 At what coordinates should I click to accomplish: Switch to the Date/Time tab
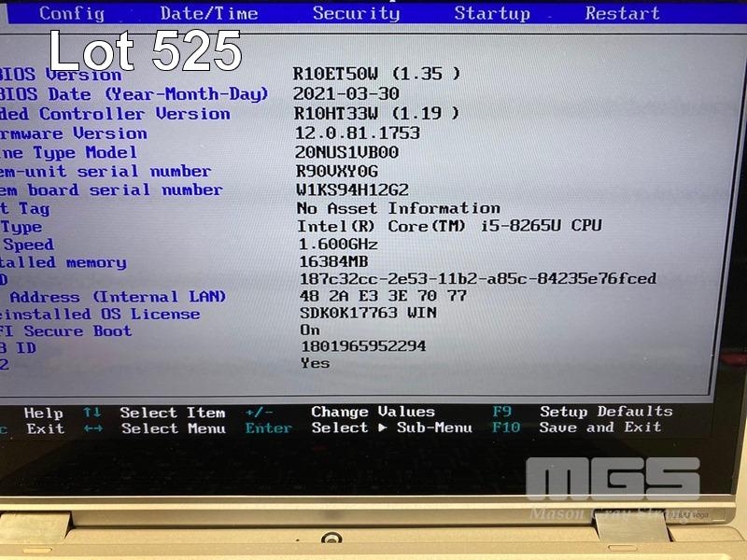point(208,13)
